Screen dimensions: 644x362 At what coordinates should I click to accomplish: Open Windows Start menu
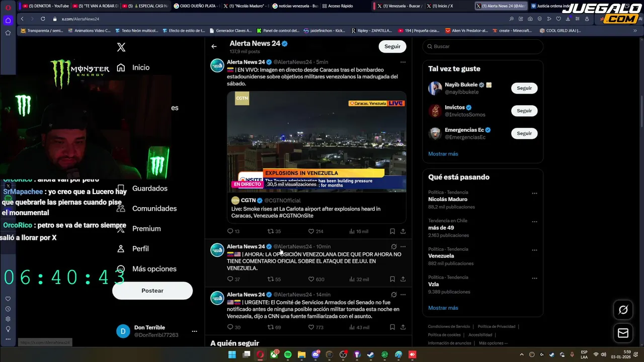pyautogui.click(x=232, y=354)
